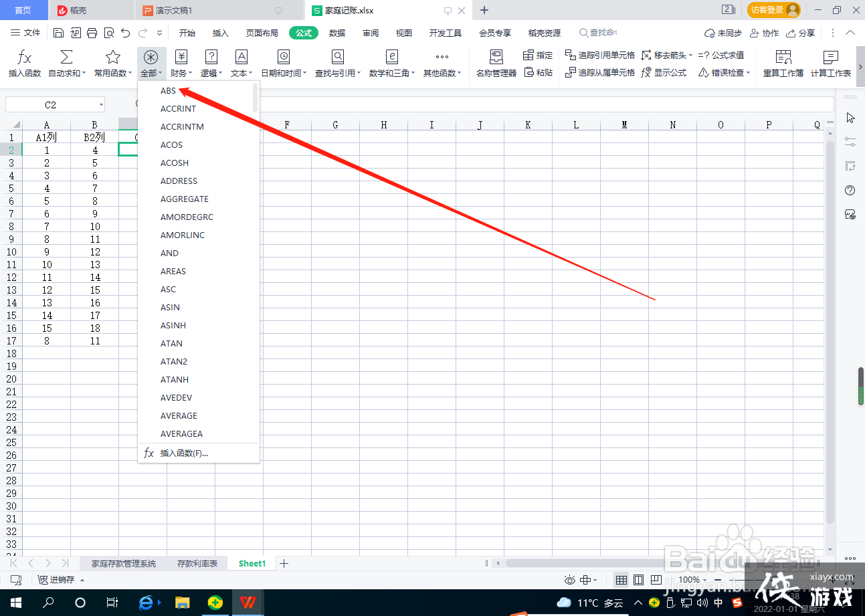Click the WPS icon in the taskbar
865x616 pixels.
coord(248,603)
